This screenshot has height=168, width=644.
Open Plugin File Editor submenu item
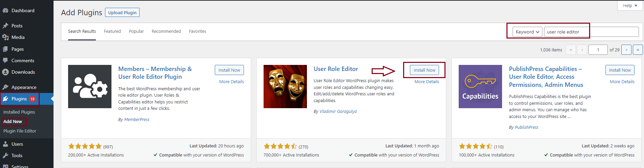tap(20, 131)
